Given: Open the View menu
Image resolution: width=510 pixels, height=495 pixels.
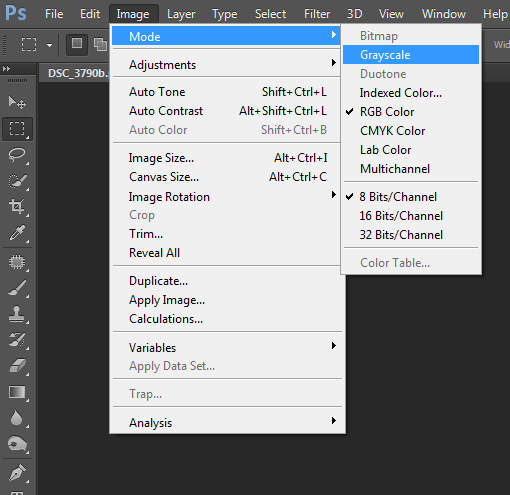Looking at the screenshot, I should click(391, 14).
